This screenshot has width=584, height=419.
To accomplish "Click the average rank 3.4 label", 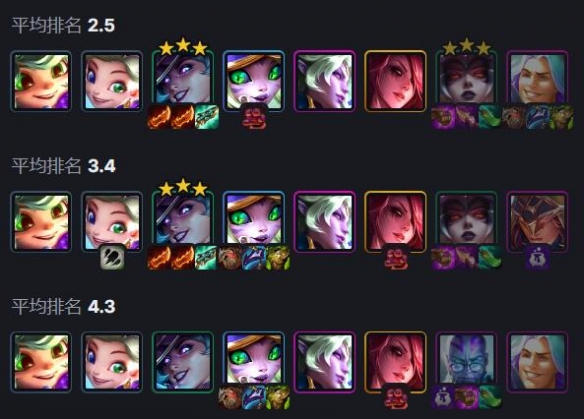I will click(x=64, y=166).
